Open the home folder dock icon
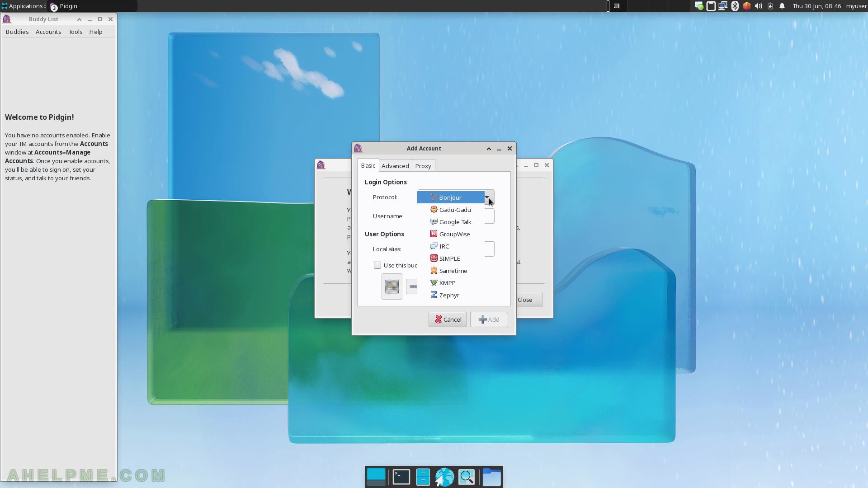Viewport: 868px width, 488px height. (x=491, y=477)
